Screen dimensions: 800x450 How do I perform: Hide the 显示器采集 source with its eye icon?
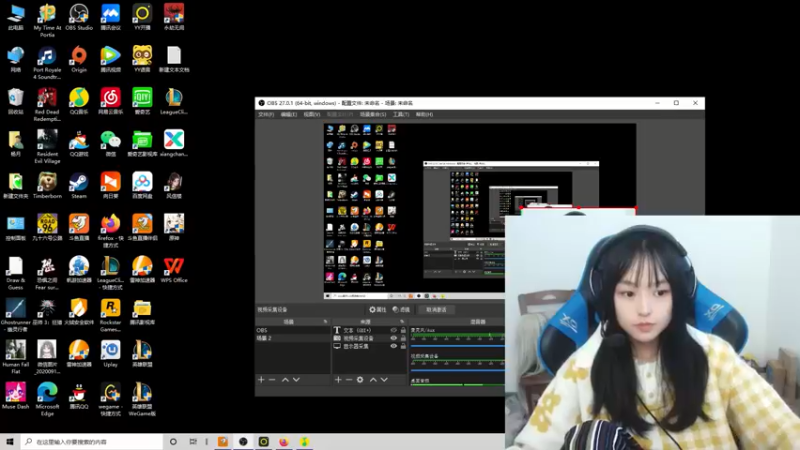click(x=393, y=346)
